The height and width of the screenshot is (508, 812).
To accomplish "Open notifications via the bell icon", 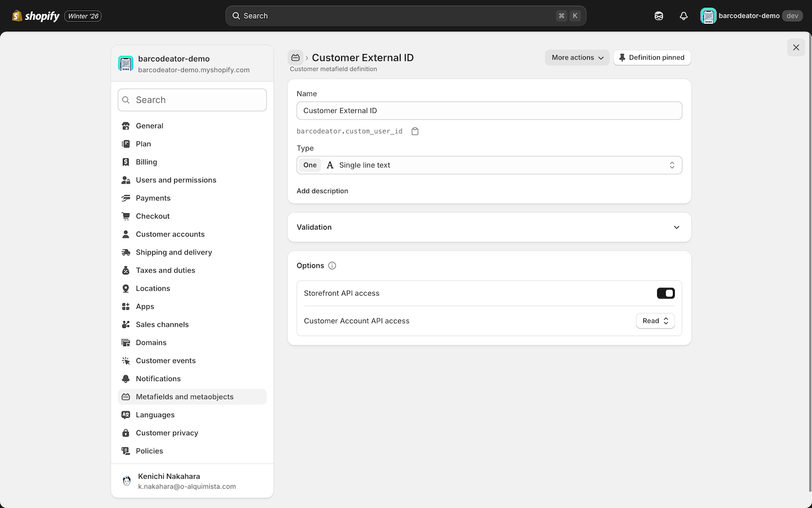I will (683, 15).
